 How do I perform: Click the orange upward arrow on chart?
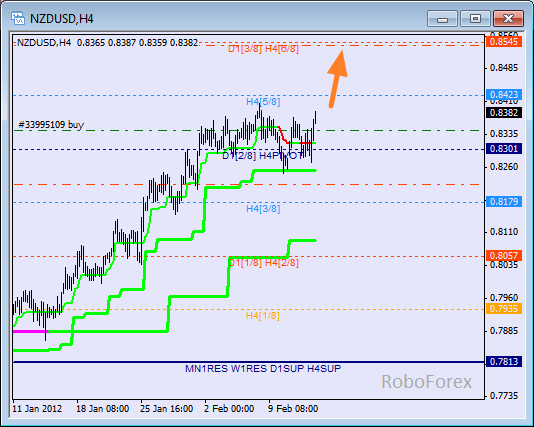coord(337,79)
